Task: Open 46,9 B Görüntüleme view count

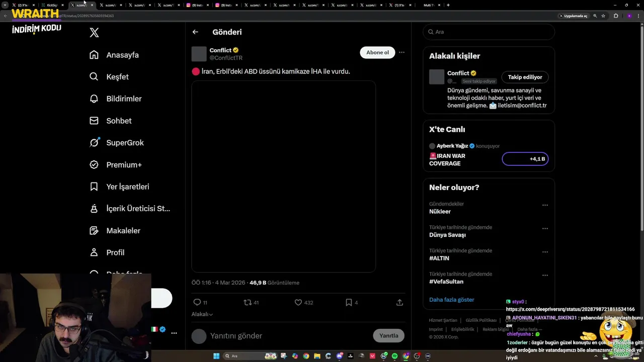Action: coord(274,283)
